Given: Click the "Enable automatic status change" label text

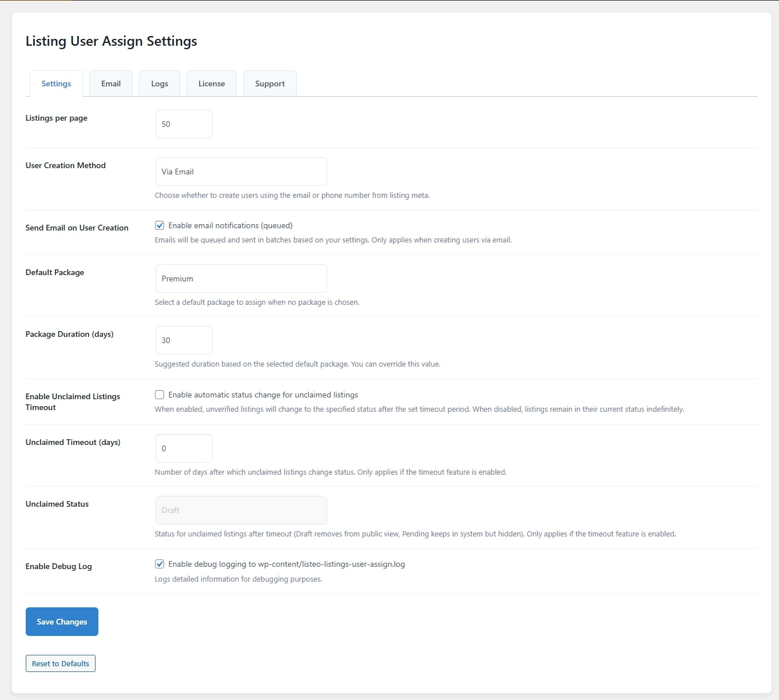Looking at the screenshot, I should [263, 395].
